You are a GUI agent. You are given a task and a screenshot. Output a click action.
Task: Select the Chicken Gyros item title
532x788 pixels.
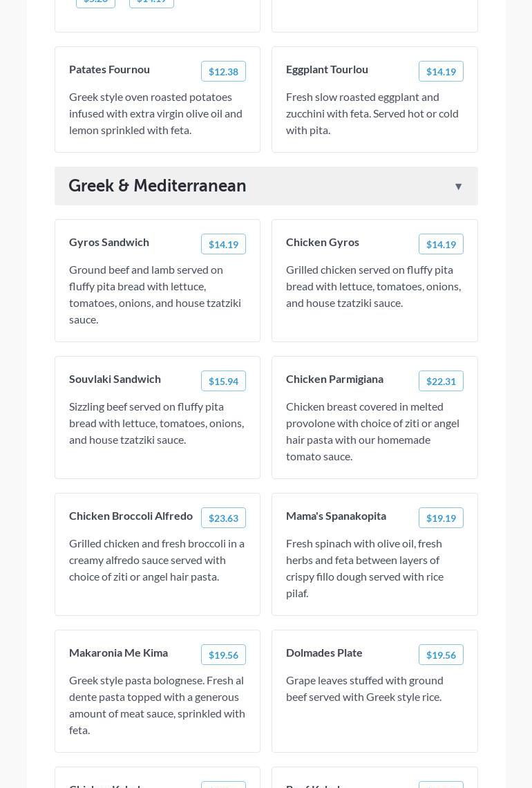click(323, 242)
